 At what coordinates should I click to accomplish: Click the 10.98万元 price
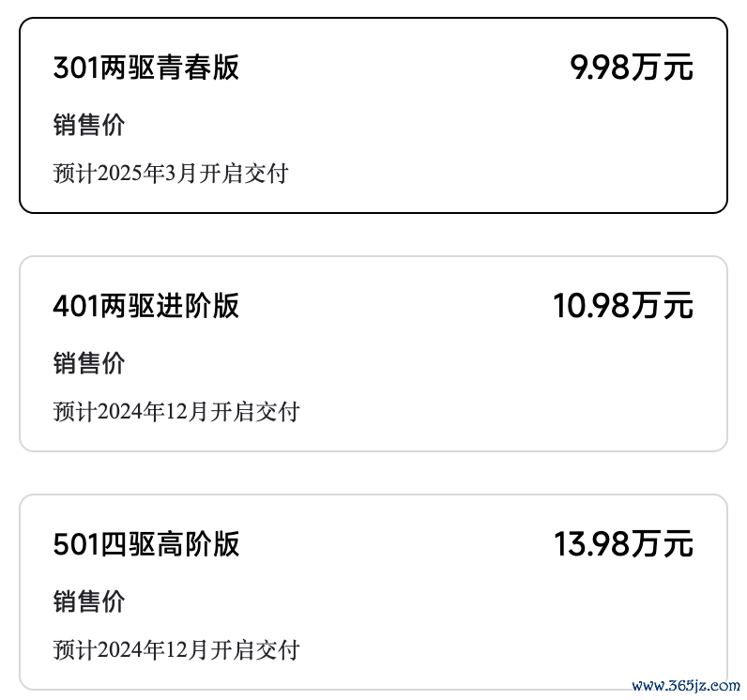click(623, 306)
